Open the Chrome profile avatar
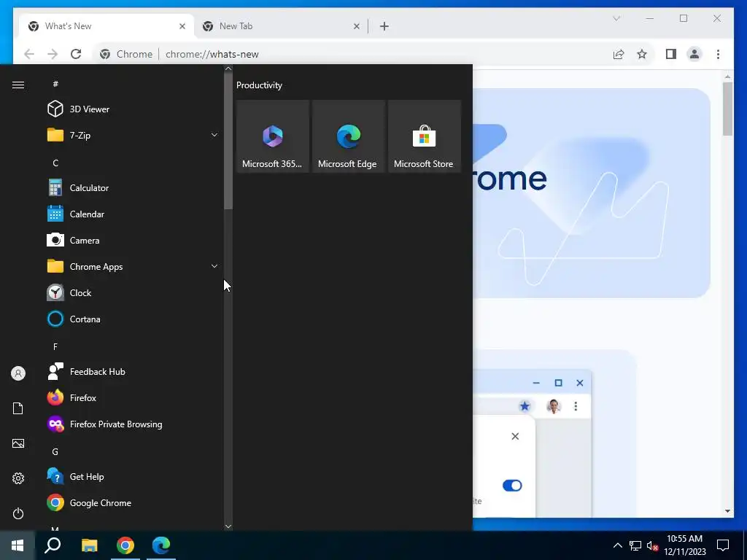Screen dimensions: 747x560 (x=694, y=54)
